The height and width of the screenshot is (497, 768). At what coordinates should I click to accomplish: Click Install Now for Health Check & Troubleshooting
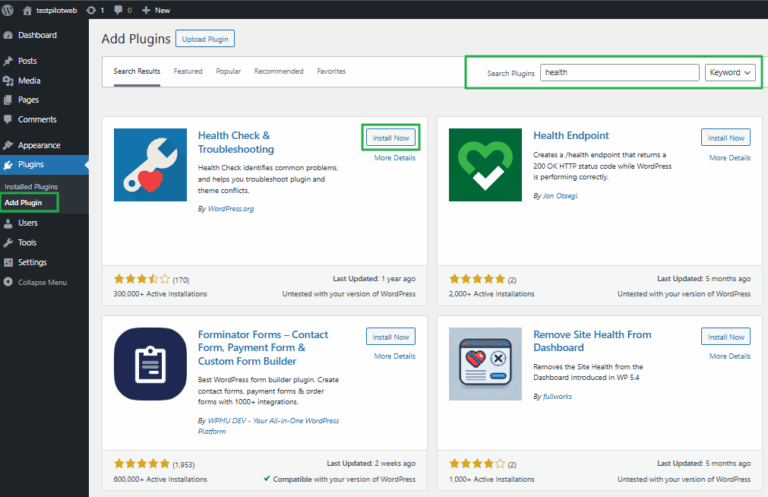click(x=390, y=138)
